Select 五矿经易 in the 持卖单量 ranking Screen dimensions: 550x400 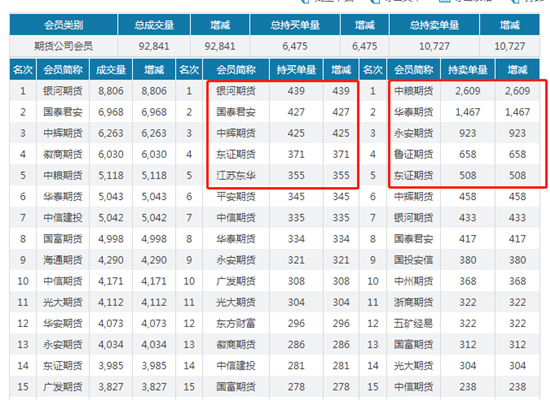[414, 324]
